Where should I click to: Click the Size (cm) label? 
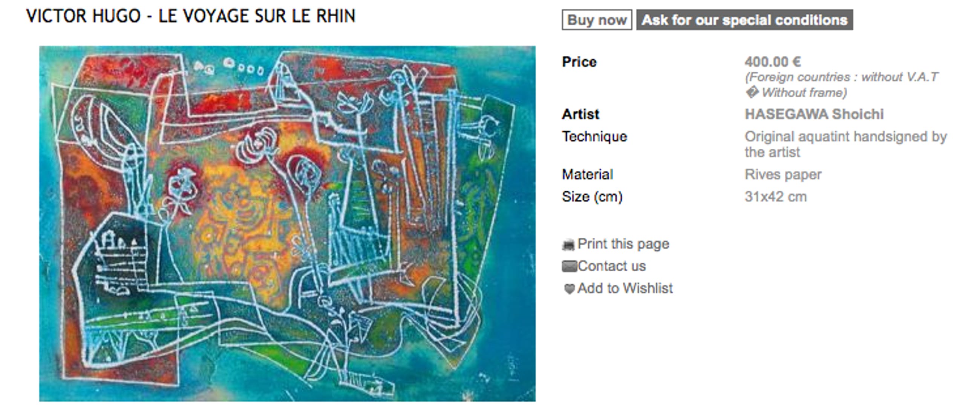tap(592, 197)
